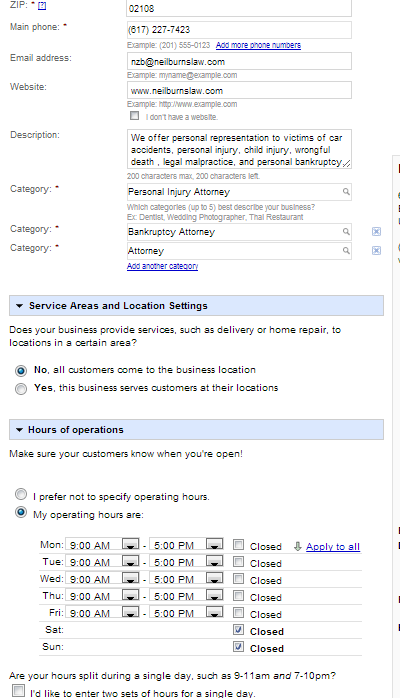Open Friday closing time dropdown
Viewport: 400px width, 698px height.
[214, 612]
